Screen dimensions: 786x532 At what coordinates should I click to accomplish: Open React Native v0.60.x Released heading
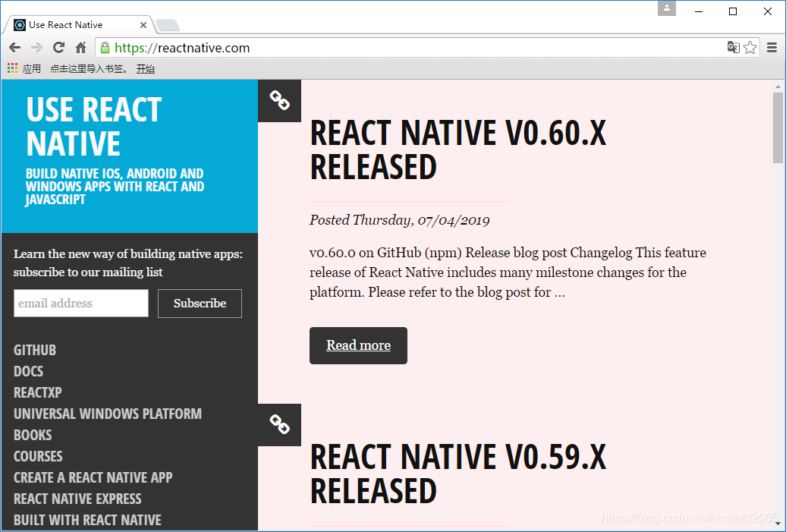tap(458, 150)
